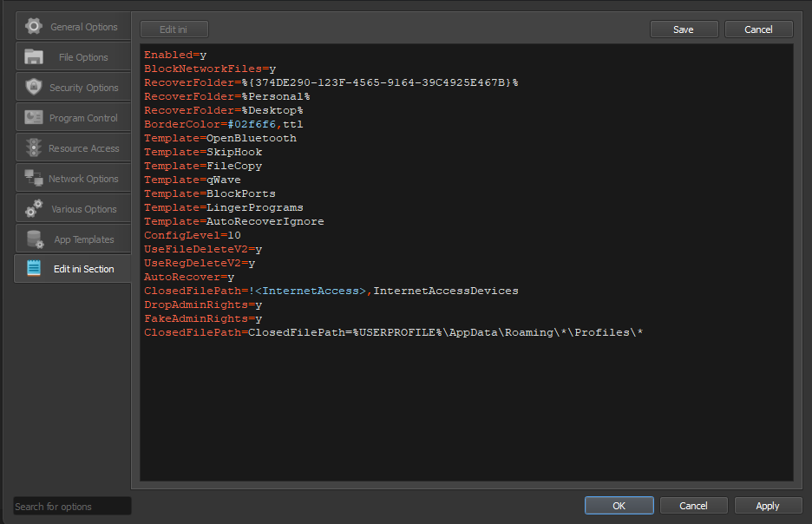Click the Security Options shield icon
Screen dimensions: 812x524
[x=34, y=88]
